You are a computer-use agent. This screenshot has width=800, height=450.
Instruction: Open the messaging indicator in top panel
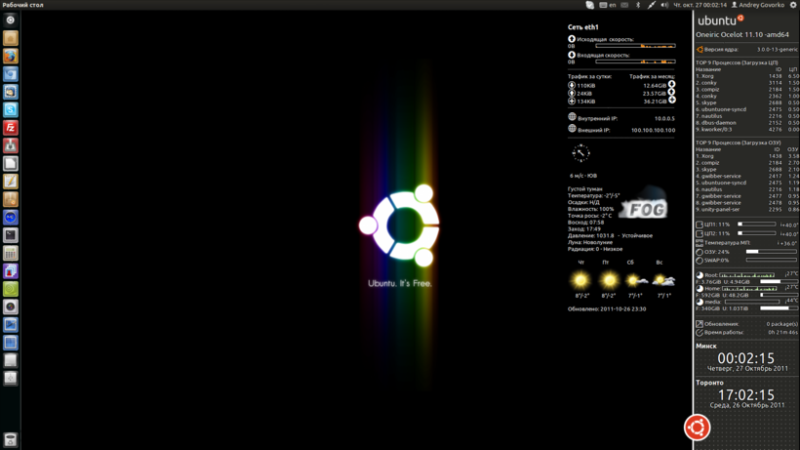click(x=590, y=5)
